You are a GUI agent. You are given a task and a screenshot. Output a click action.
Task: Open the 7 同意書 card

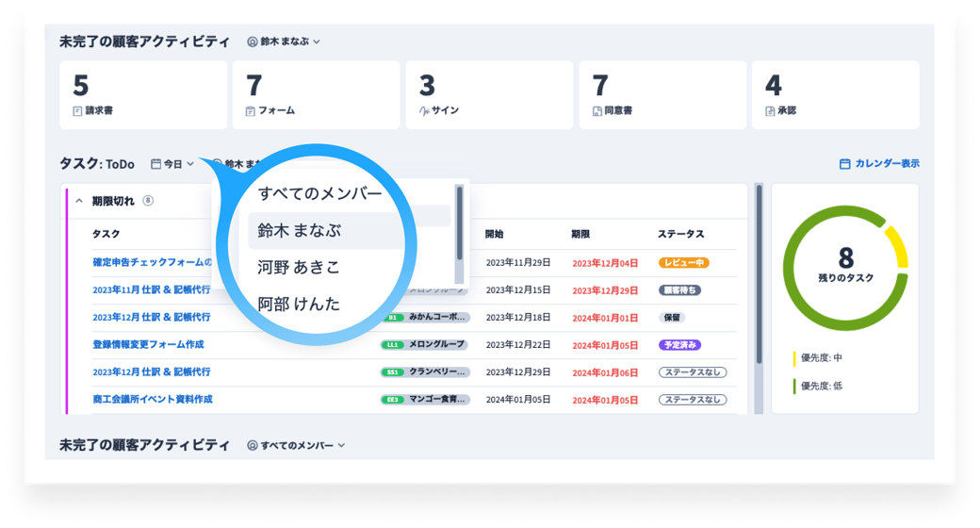662,95
